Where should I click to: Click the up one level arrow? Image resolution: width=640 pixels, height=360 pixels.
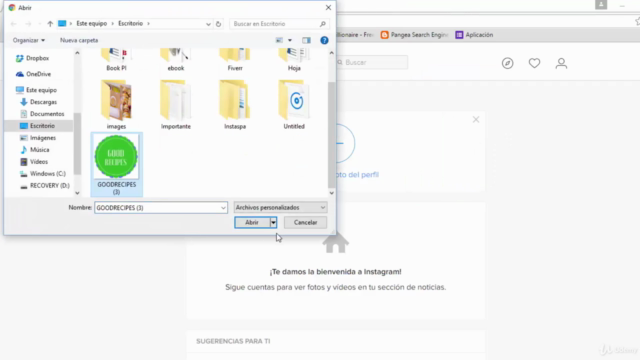50,24
